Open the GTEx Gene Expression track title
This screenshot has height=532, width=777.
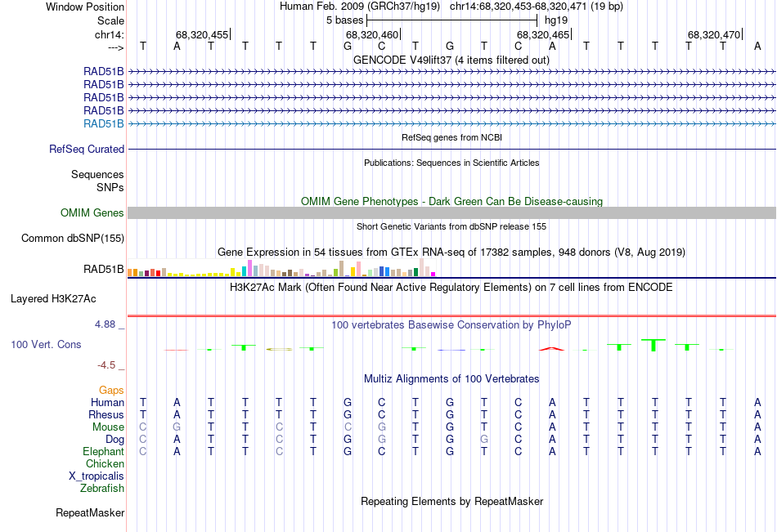pos(451,253)
